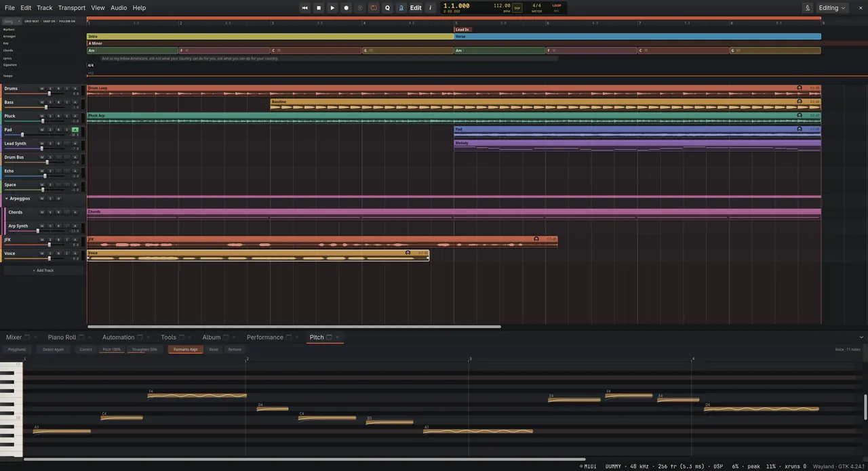Click the Remove button in Pitch panel
The width and height of the screenshot is (868, 471).
235,350
